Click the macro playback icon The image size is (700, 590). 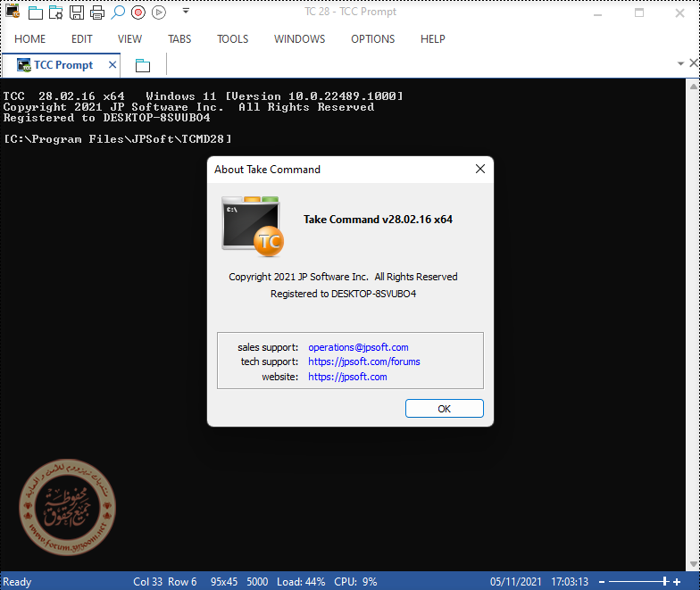(159, 12)
